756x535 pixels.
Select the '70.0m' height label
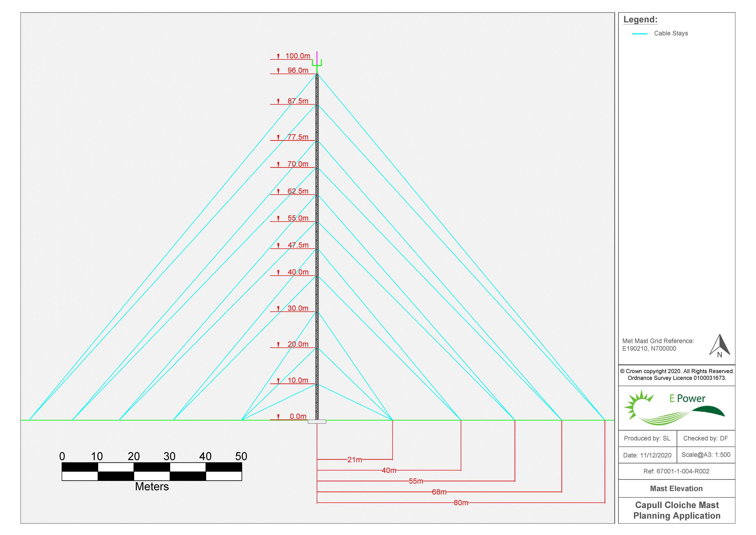tap(298, 164)
